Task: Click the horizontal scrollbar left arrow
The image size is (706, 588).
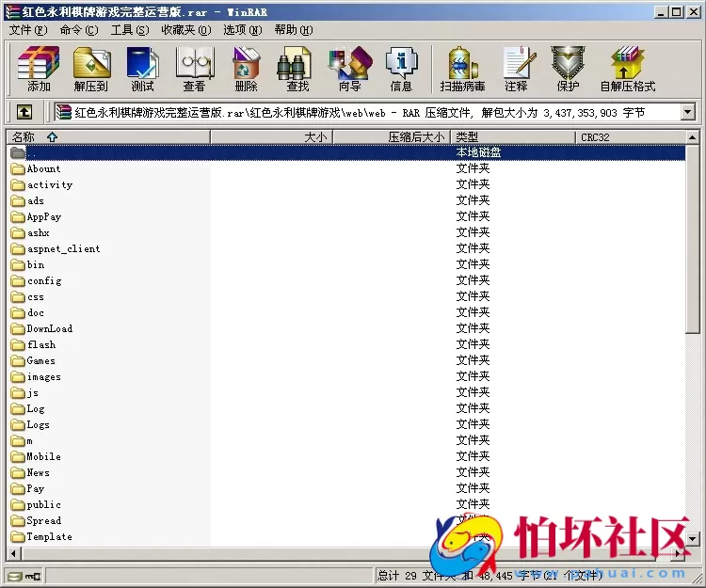Action: coord(13,553)
